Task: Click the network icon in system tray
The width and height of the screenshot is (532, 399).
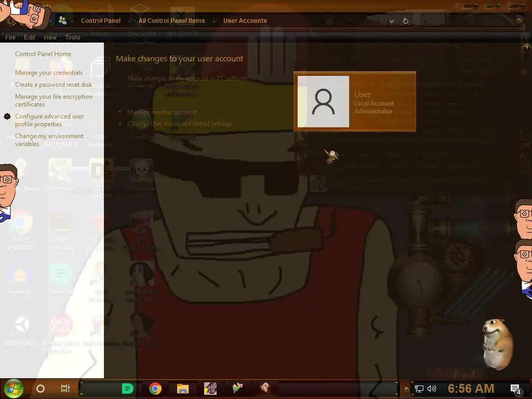Action: pyautogui.click(x=419, y=389)
